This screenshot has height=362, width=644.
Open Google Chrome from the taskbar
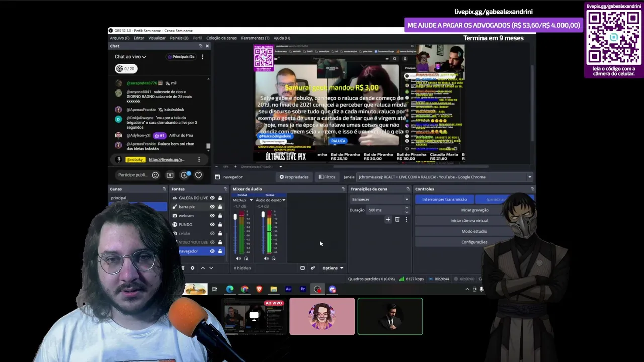coord(245,289)
